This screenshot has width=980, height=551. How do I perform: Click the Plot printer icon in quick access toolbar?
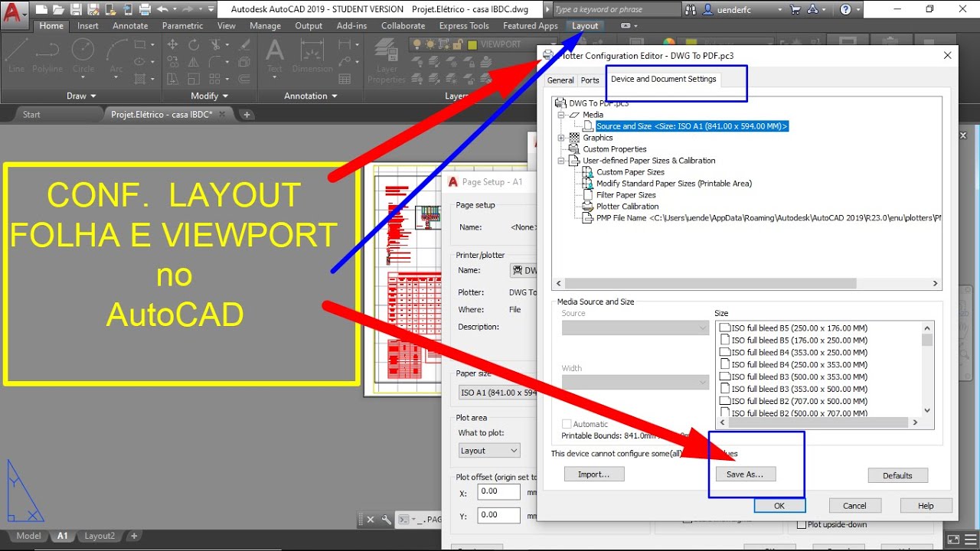[144, 9]
